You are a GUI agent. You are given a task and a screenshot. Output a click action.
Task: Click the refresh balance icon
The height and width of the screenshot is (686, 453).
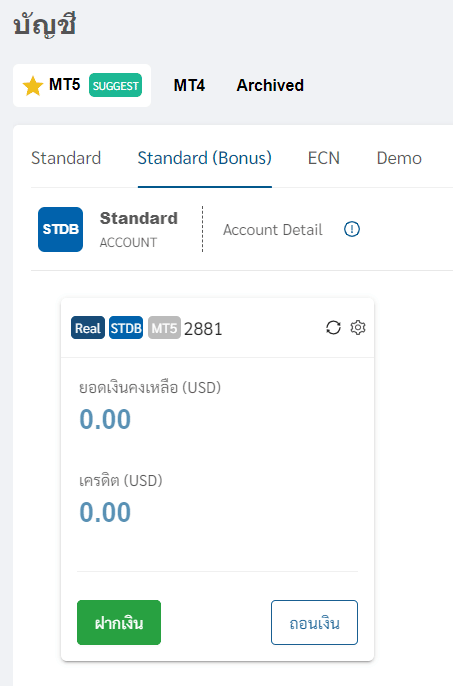pyautogui.click(x=333, y=328)
